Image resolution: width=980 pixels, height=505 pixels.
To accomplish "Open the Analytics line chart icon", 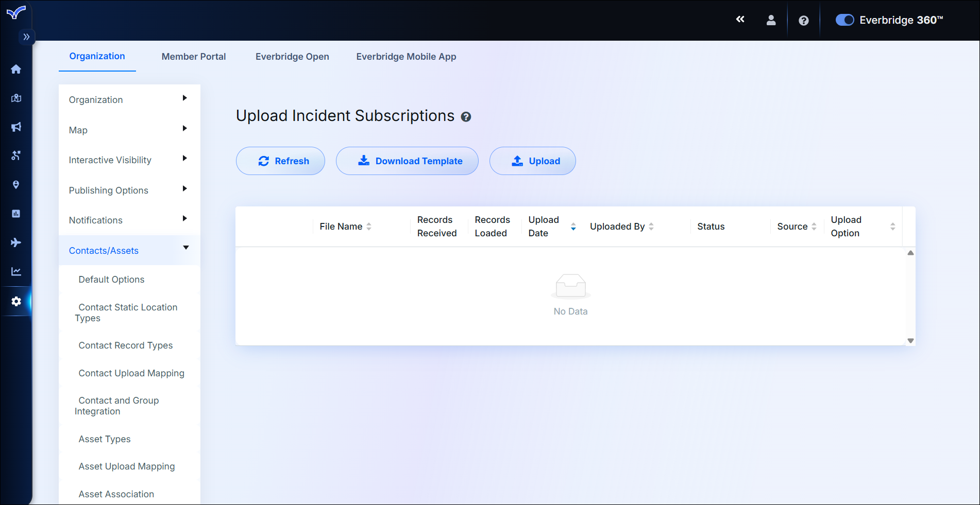I will [16, 271].
